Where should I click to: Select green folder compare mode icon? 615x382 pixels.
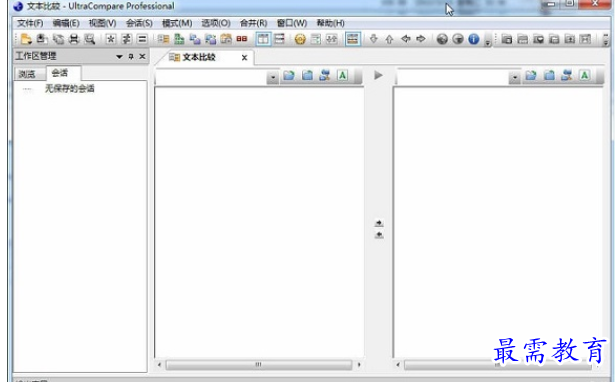coord(179,39)
